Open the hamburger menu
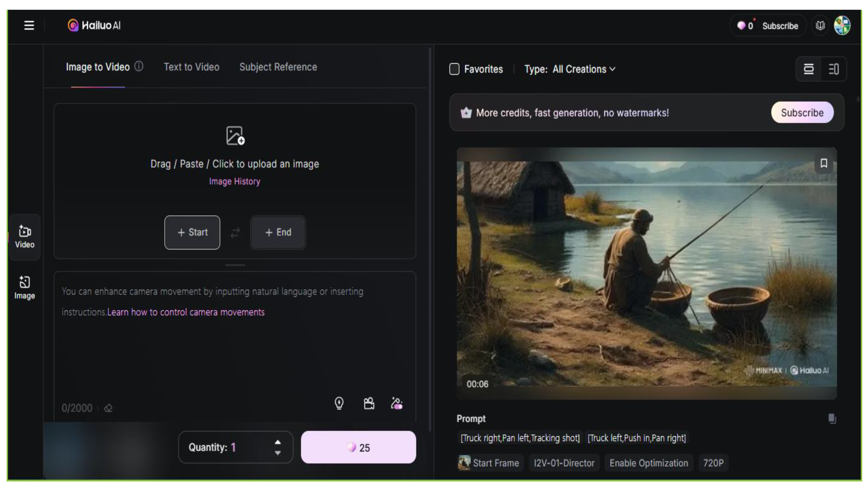The height and width of the screenshot is (492, 868). tap(29, 25)
